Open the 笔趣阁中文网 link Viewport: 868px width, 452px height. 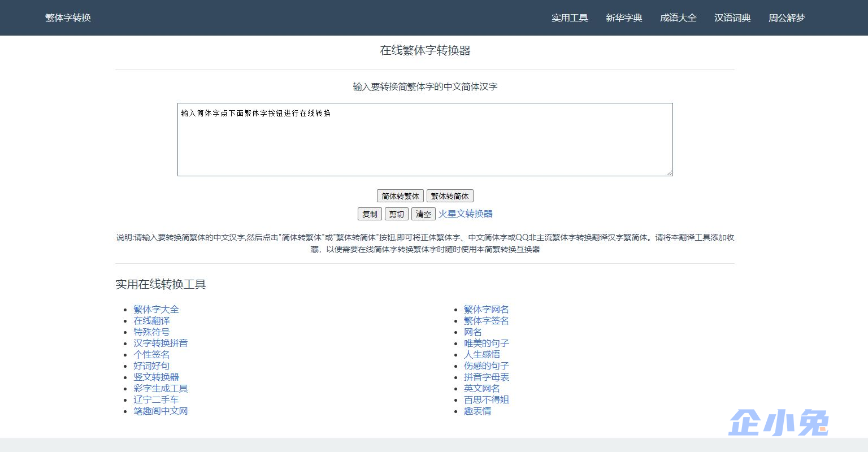(160, 411)
